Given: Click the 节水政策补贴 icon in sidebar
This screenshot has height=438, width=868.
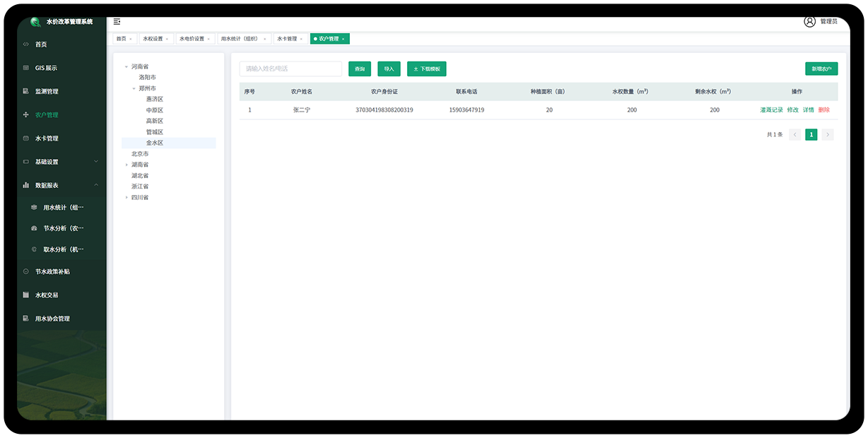Looking at the screenshot, I should pos(26,271).
